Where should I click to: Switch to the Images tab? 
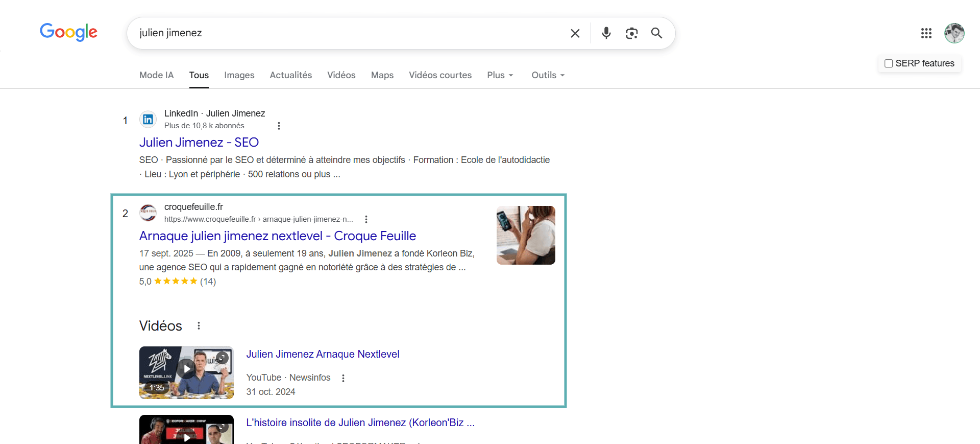[239, 75]
